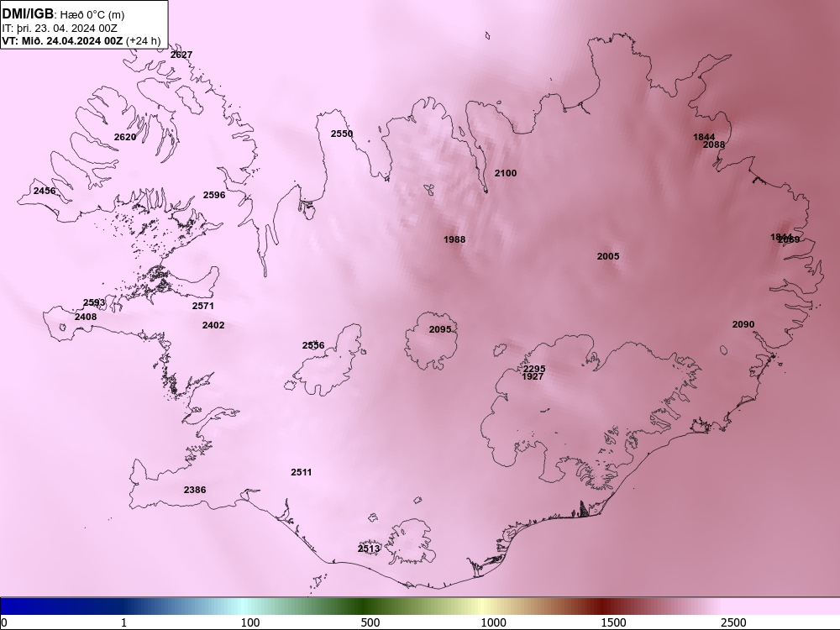Click the 2090 value in the southeast
This screenshot has height=630, width=840.
(743, 324)
